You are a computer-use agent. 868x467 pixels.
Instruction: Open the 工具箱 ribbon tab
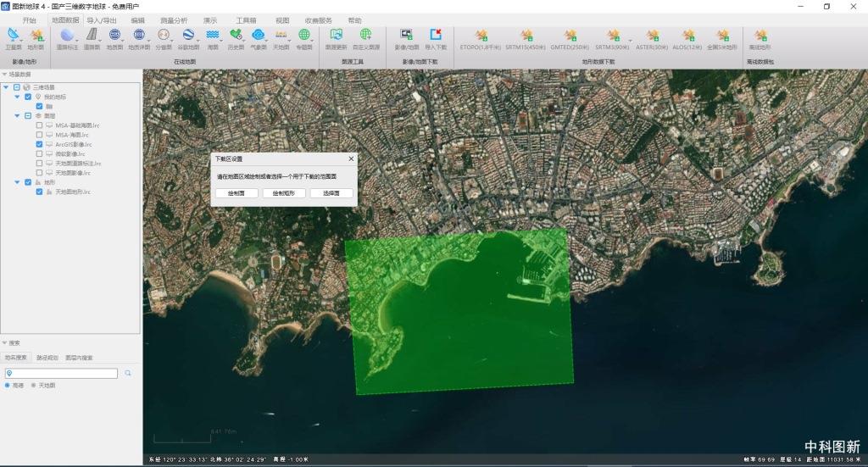[246, 20]
